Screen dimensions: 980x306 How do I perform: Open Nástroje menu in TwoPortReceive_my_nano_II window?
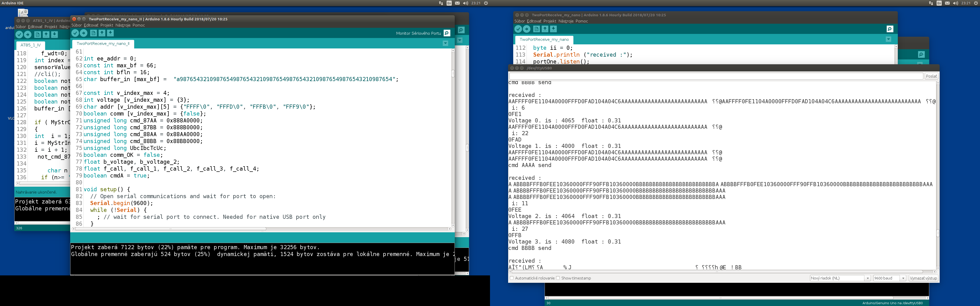(123, 25)
